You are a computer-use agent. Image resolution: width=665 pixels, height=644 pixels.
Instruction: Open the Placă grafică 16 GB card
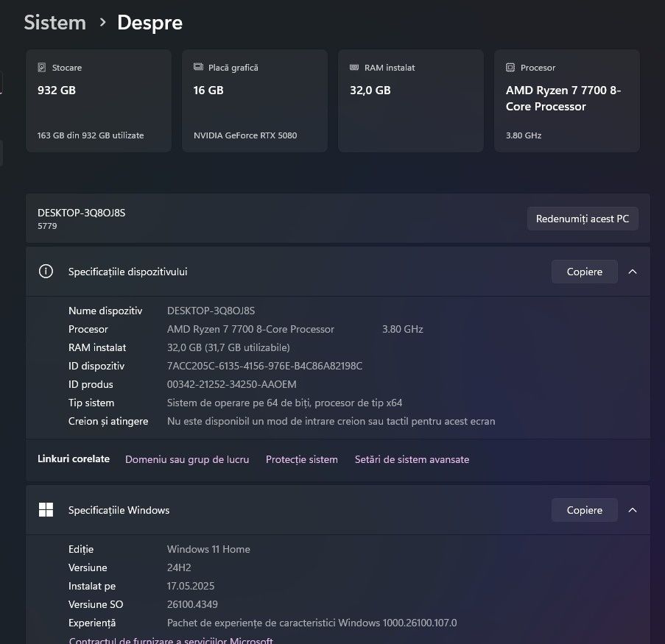pyautogui.click(x=255, y=101)
